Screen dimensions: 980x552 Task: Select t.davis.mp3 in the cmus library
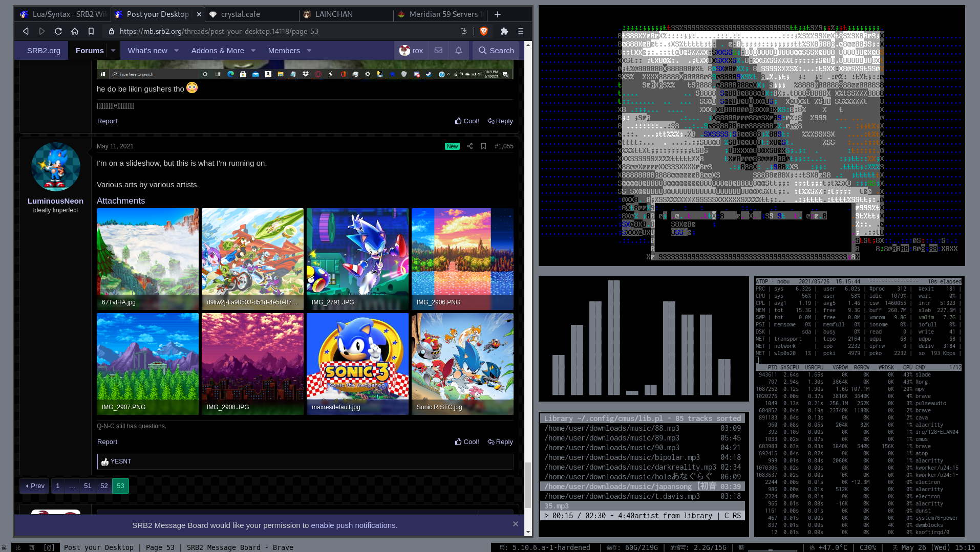tap(643, 496)
